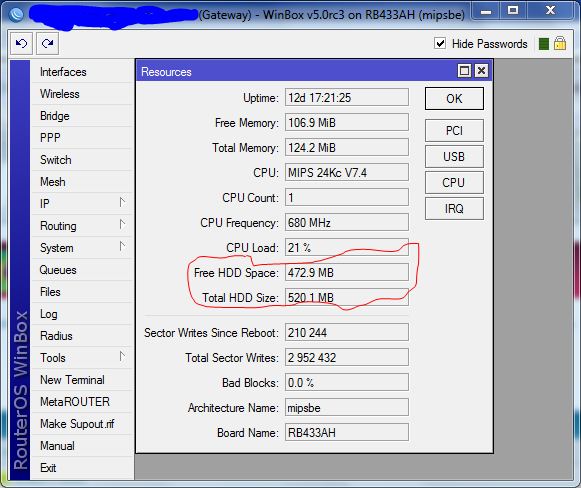
Task: Click the Total HDD Size field
Action: click(x=347, y=297)
